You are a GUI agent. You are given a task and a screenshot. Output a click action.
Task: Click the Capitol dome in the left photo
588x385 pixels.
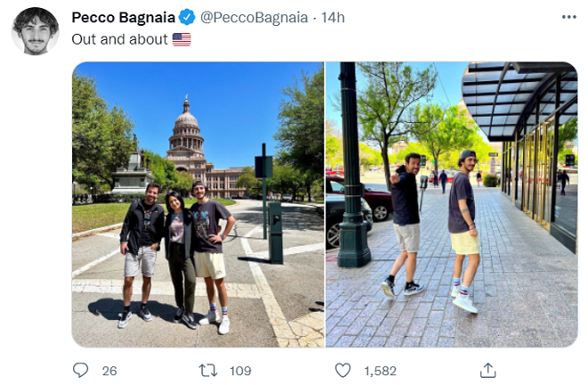[186, 120]
